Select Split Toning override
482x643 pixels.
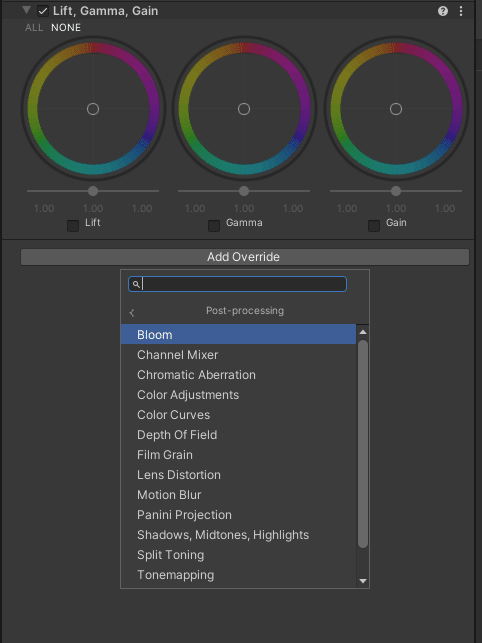click(238, 555)
